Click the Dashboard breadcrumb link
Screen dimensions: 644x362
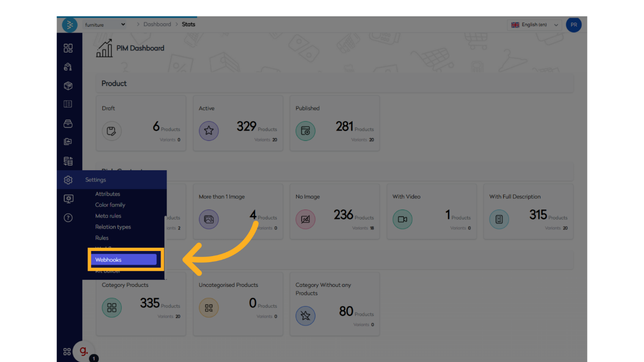tap(157, 24)
